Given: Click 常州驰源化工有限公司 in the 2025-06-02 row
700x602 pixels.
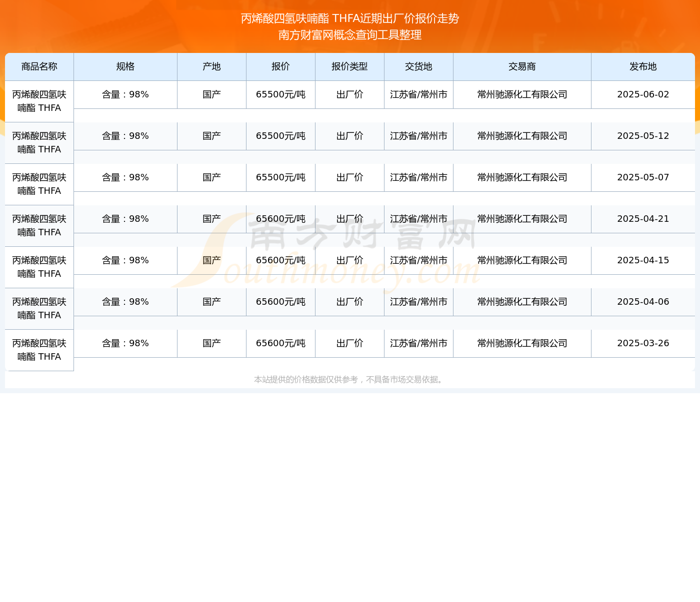Looking at the screenshot, I should pyautogui.click(x=522, y=94).
